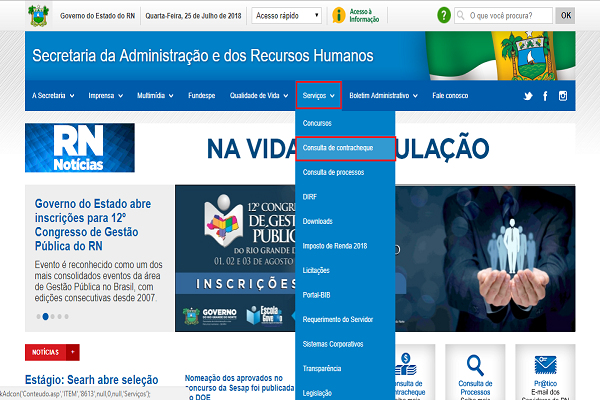Select Licitações from the dropdown
The height and width of the screenshot is (400, 600).
345,271
